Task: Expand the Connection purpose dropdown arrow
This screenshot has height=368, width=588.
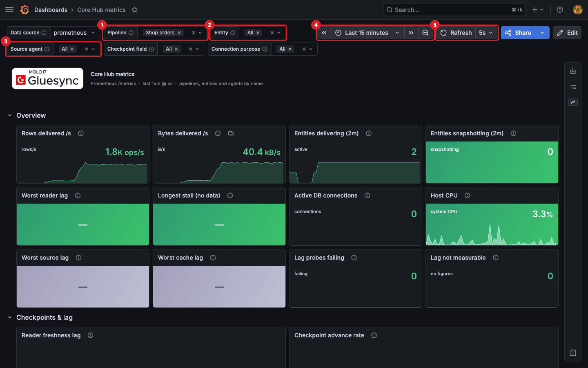Action: coord(311,49)
